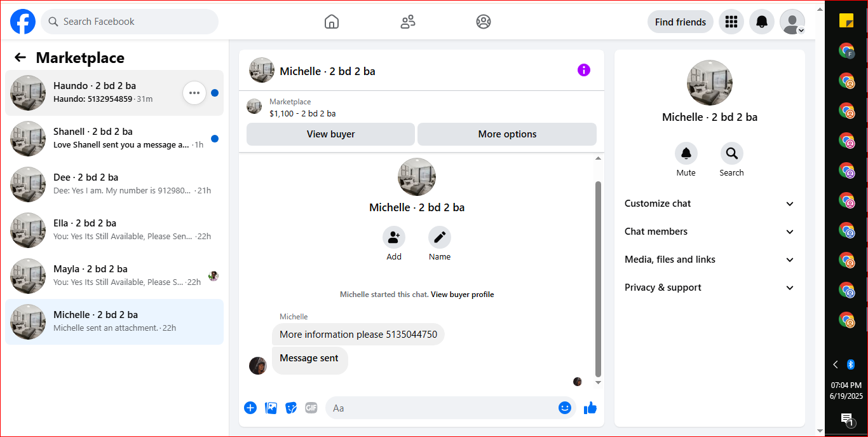
Task: Click the More options button
Action: pos(507,134)
